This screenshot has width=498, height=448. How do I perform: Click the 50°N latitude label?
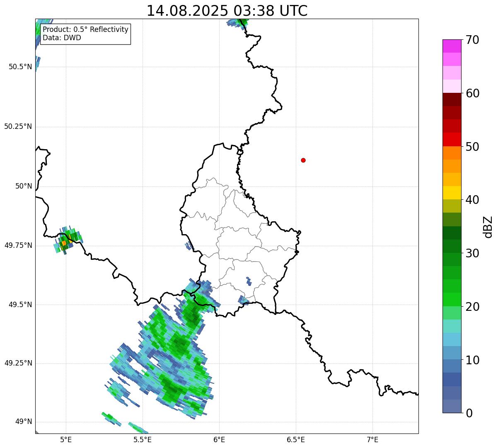[x=24, y=186]
